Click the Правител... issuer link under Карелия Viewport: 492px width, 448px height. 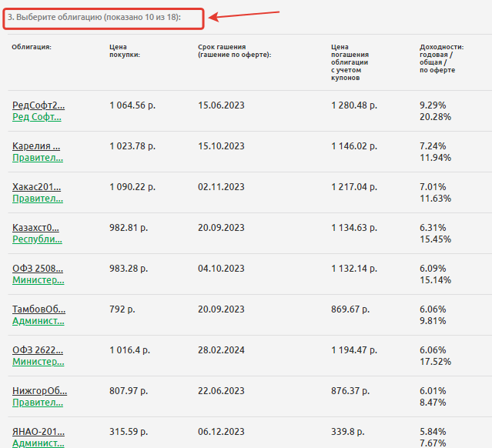point(38,158)
